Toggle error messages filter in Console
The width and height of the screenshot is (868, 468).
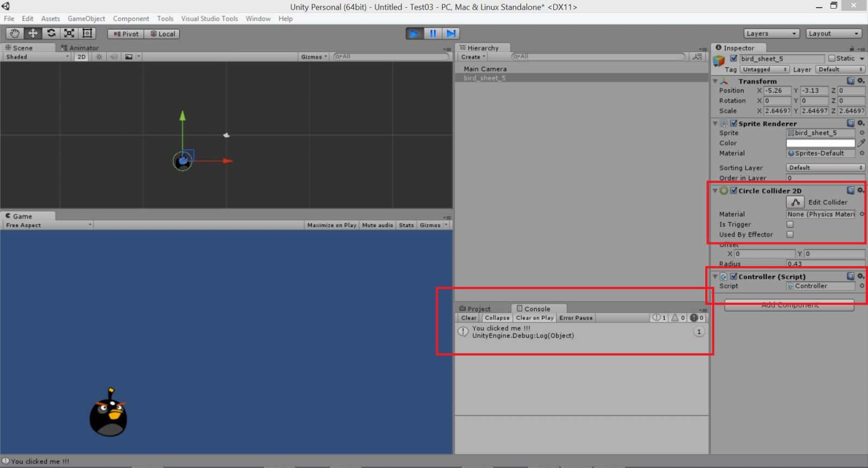(x=697, y=318)
